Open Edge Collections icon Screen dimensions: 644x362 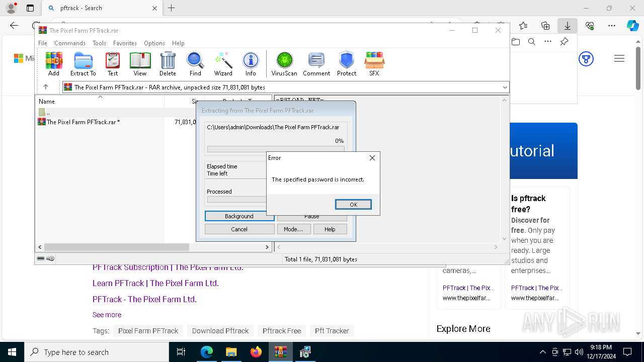pyautogui.click(x=545, y=26)
